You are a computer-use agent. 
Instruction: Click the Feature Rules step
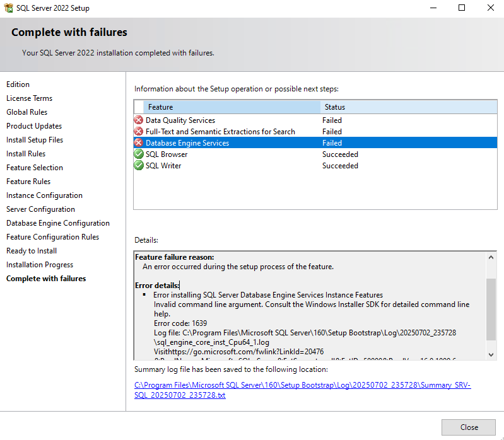28,181
